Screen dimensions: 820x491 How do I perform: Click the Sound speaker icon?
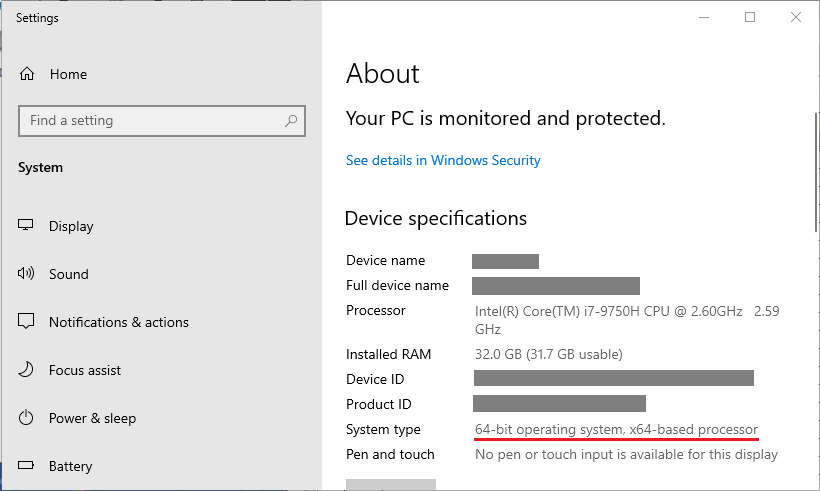click(x=26, y=273)
